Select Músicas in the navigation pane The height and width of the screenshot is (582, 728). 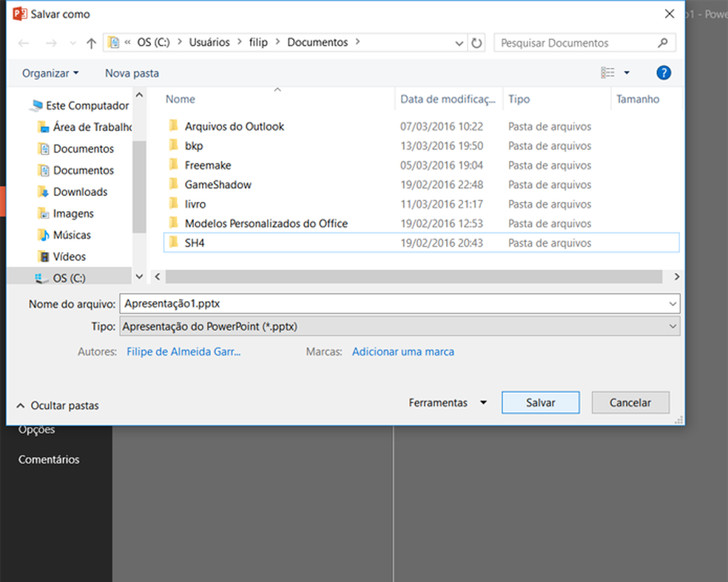(72, 234)
